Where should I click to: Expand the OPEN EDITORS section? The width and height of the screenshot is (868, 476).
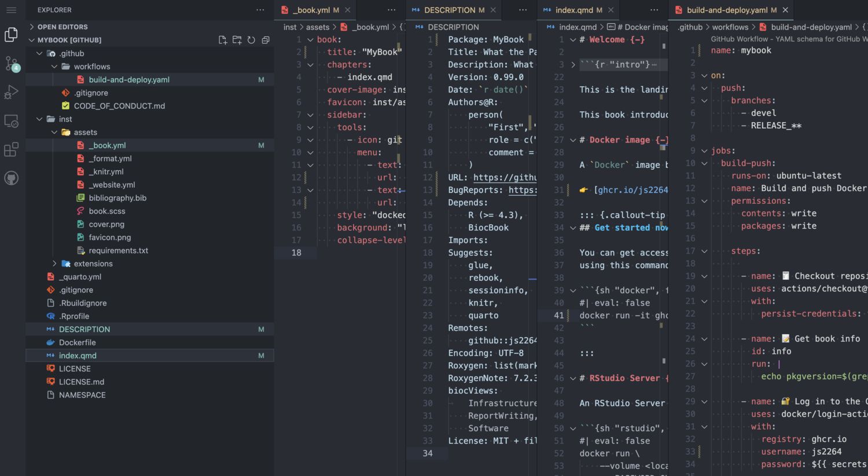(32, 27)
